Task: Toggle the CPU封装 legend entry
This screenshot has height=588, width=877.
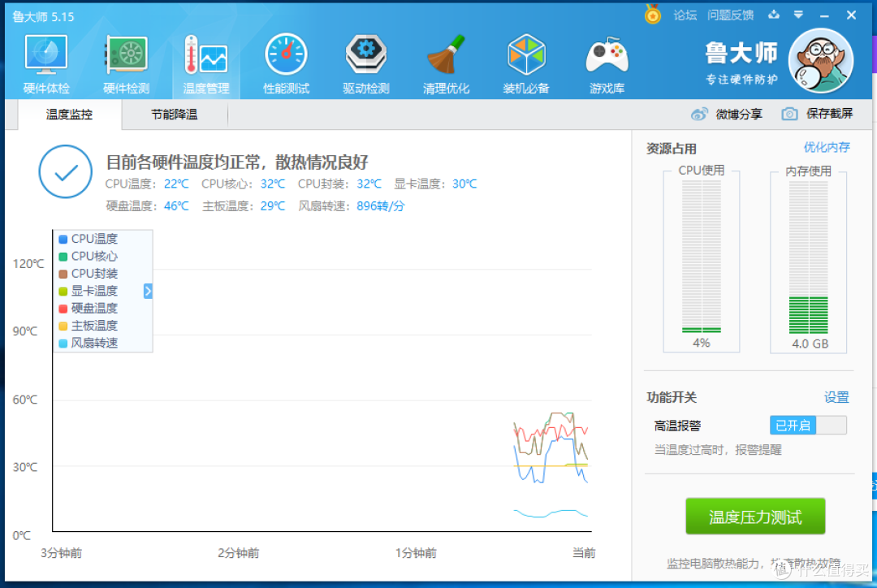Action: (89, 274)
